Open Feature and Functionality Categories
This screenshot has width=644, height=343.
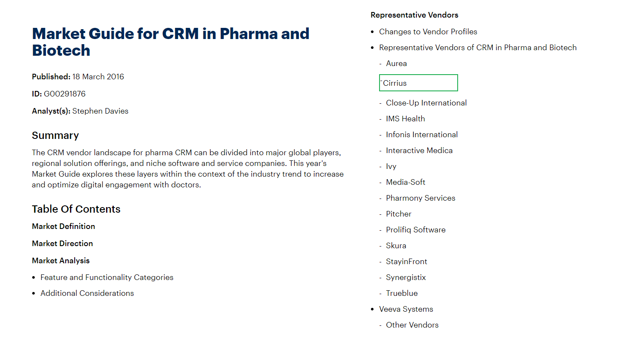click(x=107, y=277)
